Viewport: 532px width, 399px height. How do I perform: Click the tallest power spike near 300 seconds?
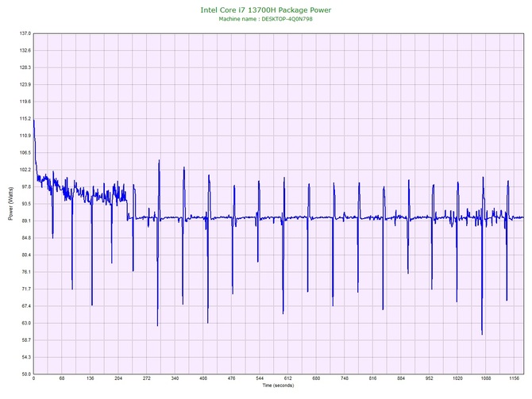pos(159,161)
